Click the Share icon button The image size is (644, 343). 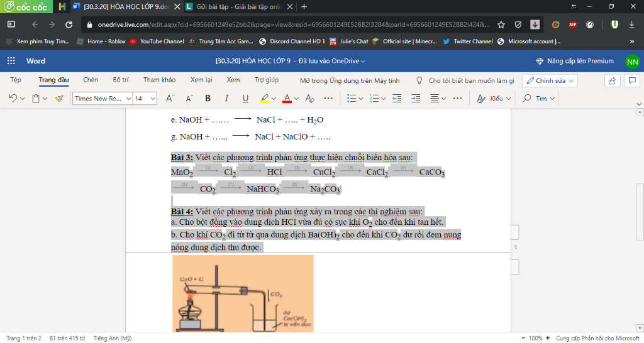pos(612,80)
